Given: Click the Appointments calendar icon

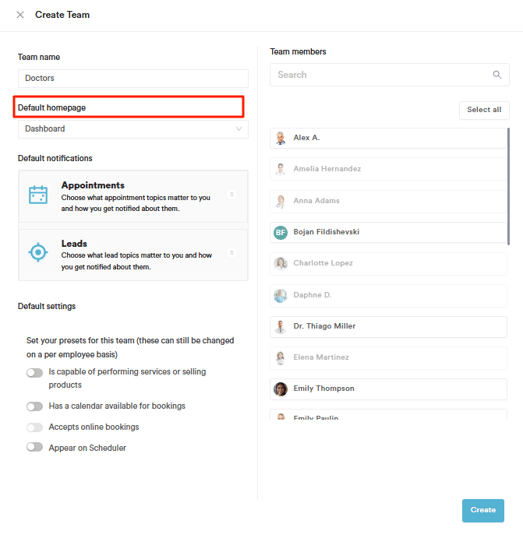Looking at the screenshot, I should point(38,195).
